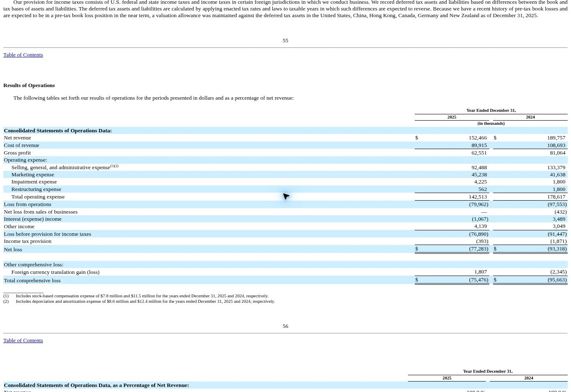The width and height of the screenshot is (571, 392).
Task: Click the SG&A 2025 value 92,488
Action: coord(479,168)
